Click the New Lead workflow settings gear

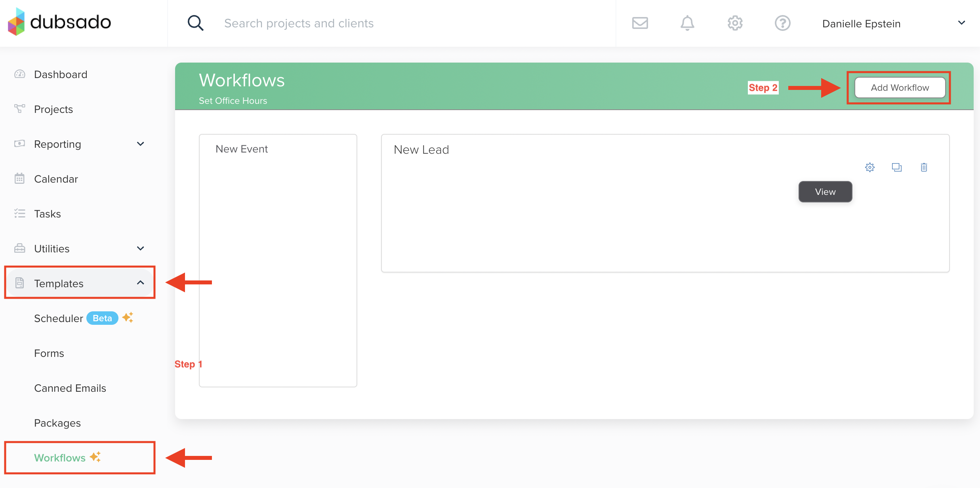coord(869,168)
